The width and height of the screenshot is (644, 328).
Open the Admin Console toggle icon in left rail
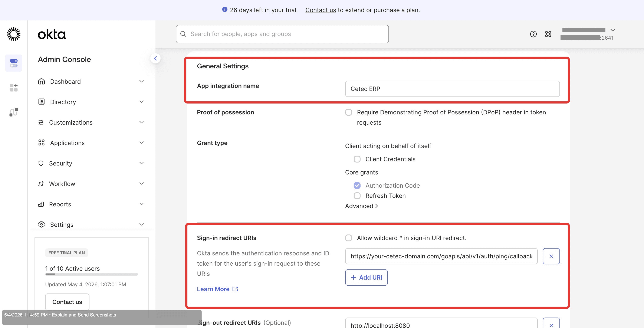[x=13, y=63]
